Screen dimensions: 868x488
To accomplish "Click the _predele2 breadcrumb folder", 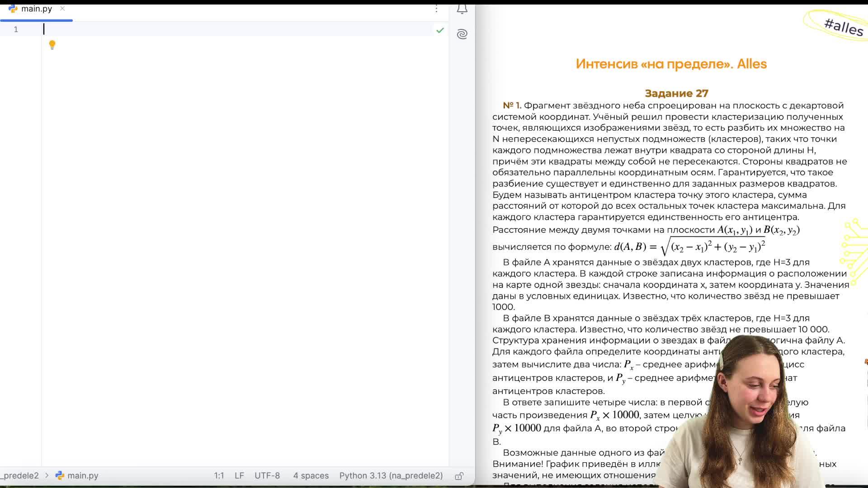I will pyautogui.click(x=19, y=475).
